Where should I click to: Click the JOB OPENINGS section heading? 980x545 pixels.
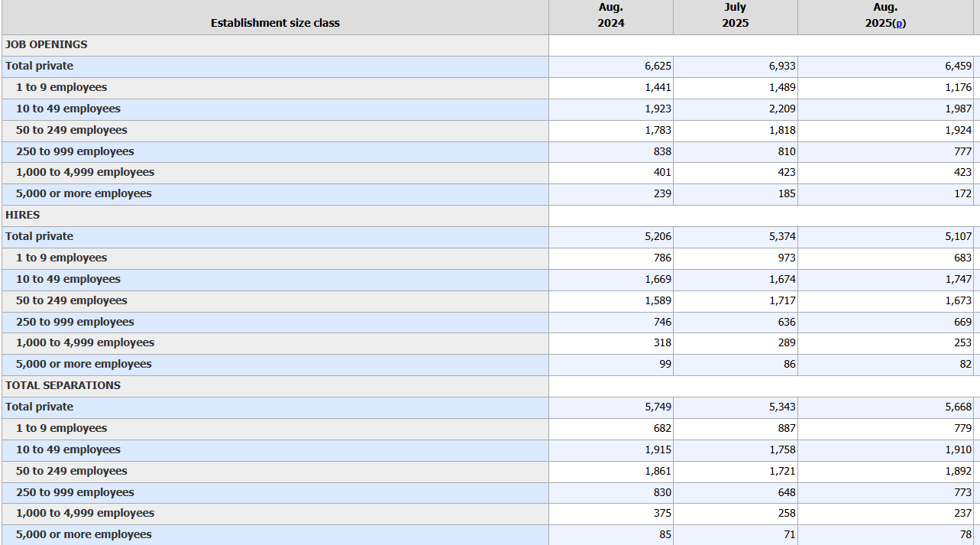coord(47,45)
